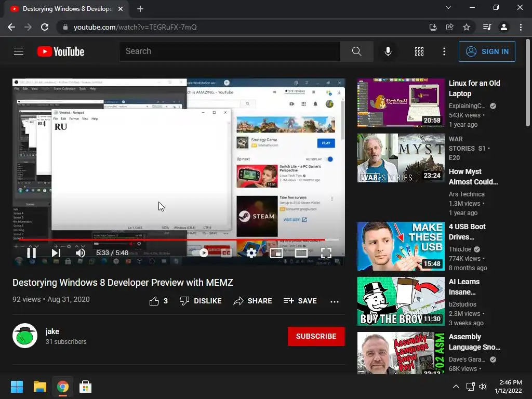Open the Chrome profile icon
532x399 pixels.
(x=504, y=27)
